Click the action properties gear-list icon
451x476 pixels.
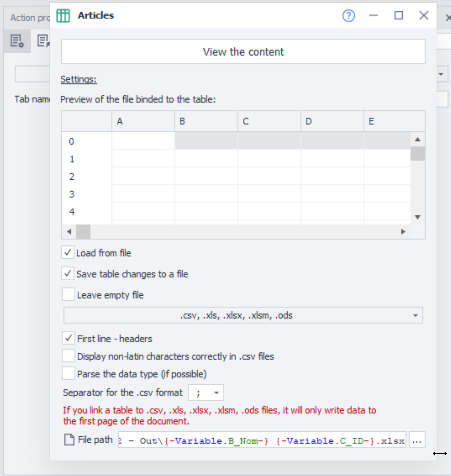coord(17,41)
